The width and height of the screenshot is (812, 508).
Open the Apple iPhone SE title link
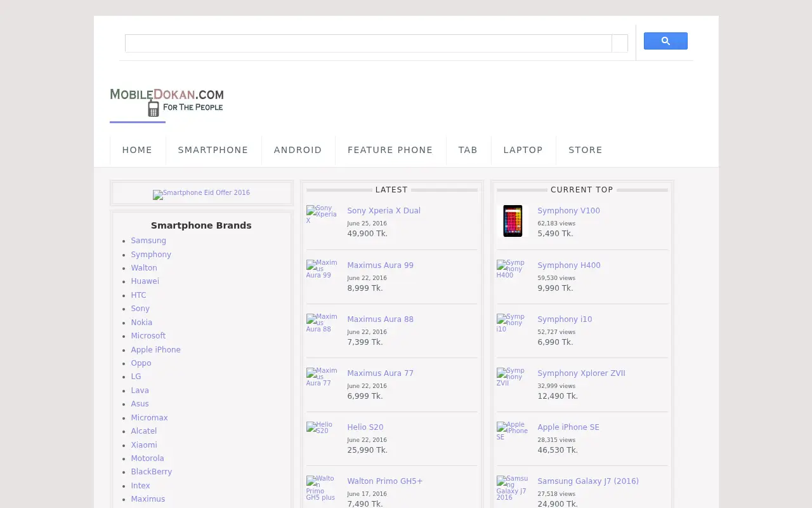[x=568, y=427]
